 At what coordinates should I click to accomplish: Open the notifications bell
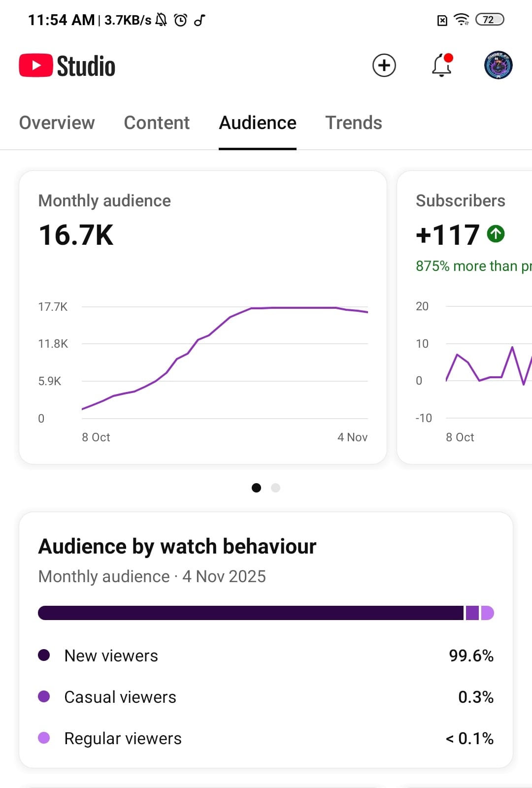point(442,66)
